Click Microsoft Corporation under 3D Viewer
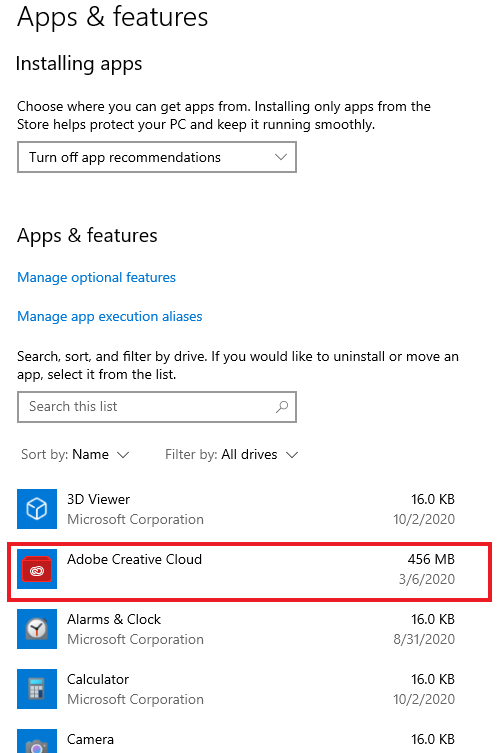The width and height of the screenshot is (498, 753). pos(135,520)
